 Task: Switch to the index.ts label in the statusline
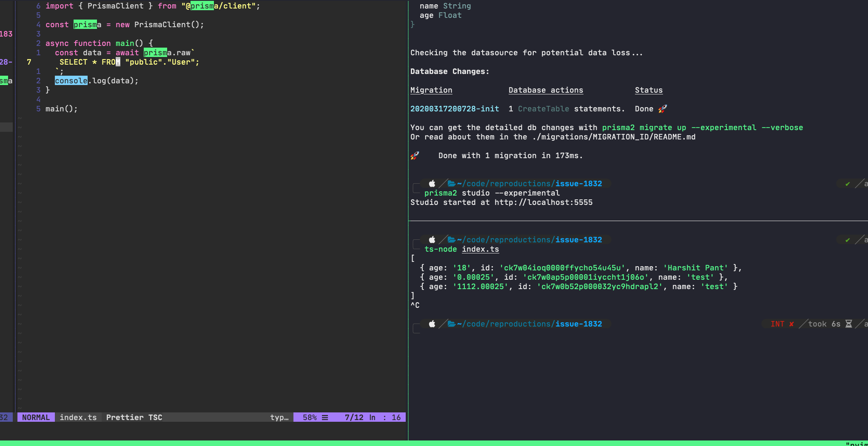point(78,417)
